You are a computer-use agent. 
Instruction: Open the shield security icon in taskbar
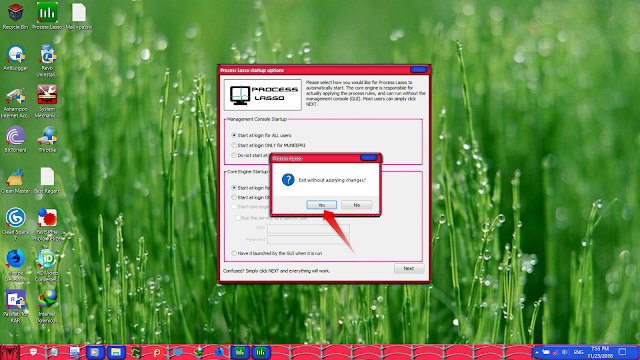33,352
